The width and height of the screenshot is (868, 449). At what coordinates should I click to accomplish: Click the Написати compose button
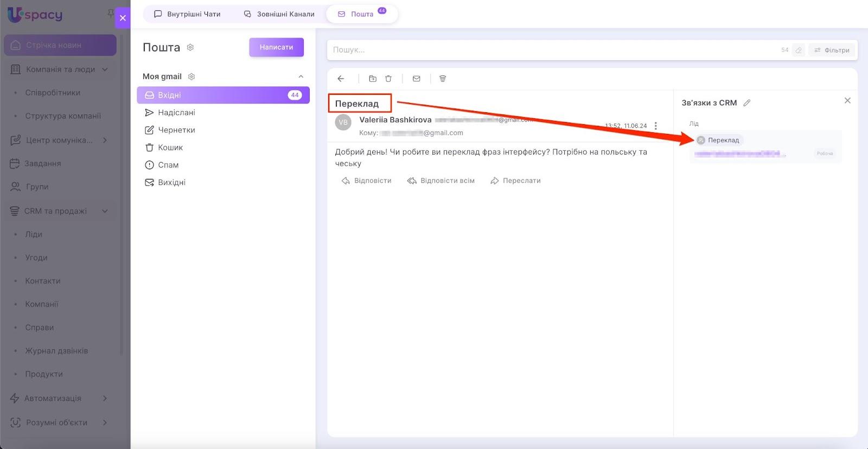pos(276,47)
